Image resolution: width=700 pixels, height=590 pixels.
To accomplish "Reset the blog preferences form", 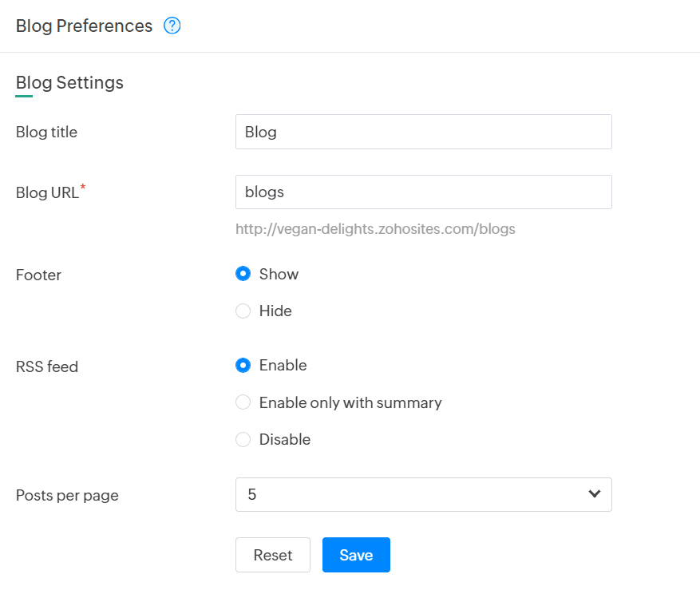I will 273,555.
